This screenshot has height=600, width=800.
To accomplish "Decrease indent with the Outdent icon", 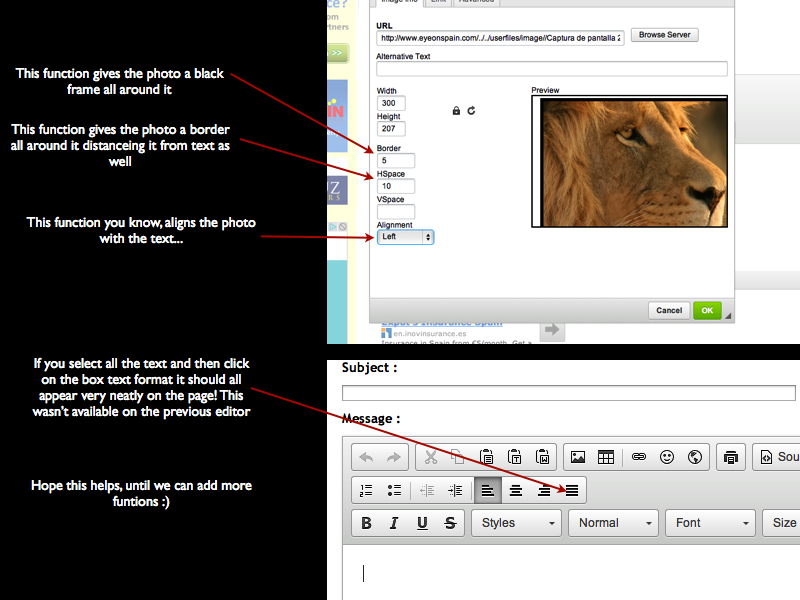I will pos(427,490).
